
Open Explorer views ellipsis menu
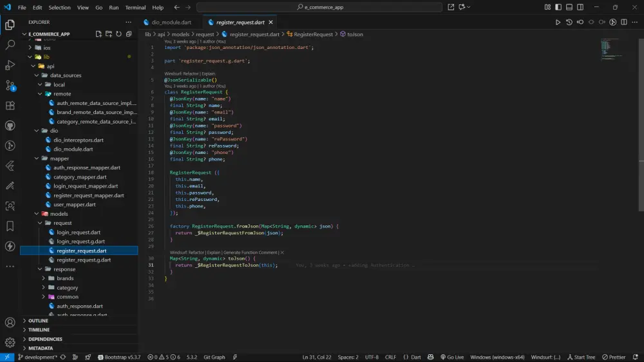point(129,22)
